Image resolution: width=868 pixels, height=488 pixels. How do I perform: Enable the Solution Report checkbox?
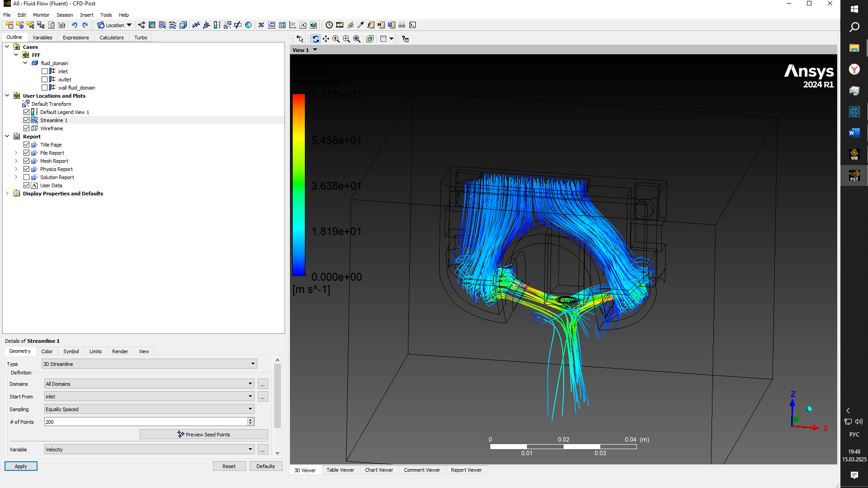[26, 177]
